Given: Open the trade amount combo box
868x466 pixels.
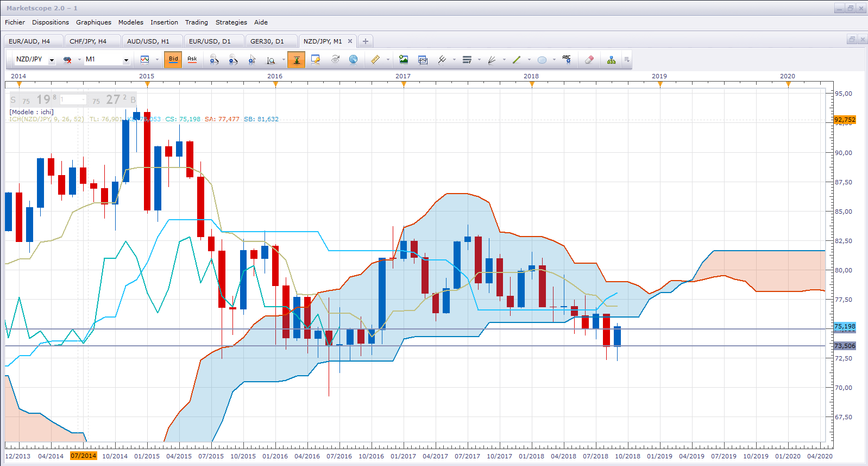Looking at the screenshot, I should pos(73,100).
